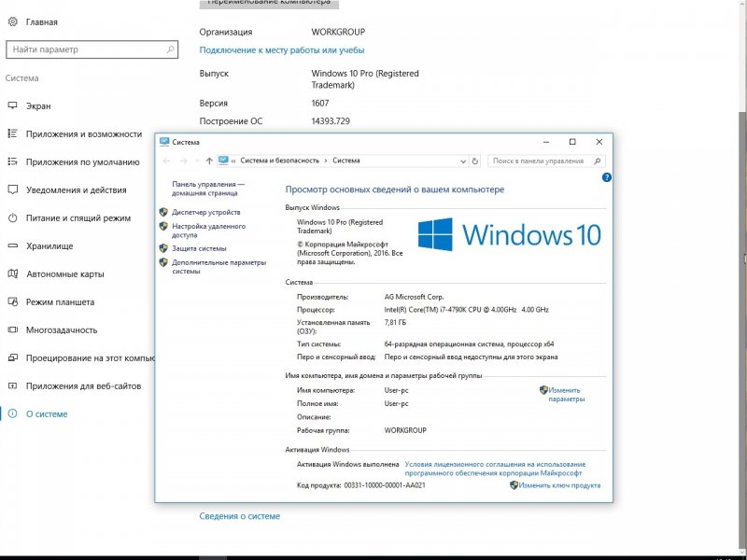747x560 pixels.
Task: Click the Хранилище drive icon
Action: point(13,245)
